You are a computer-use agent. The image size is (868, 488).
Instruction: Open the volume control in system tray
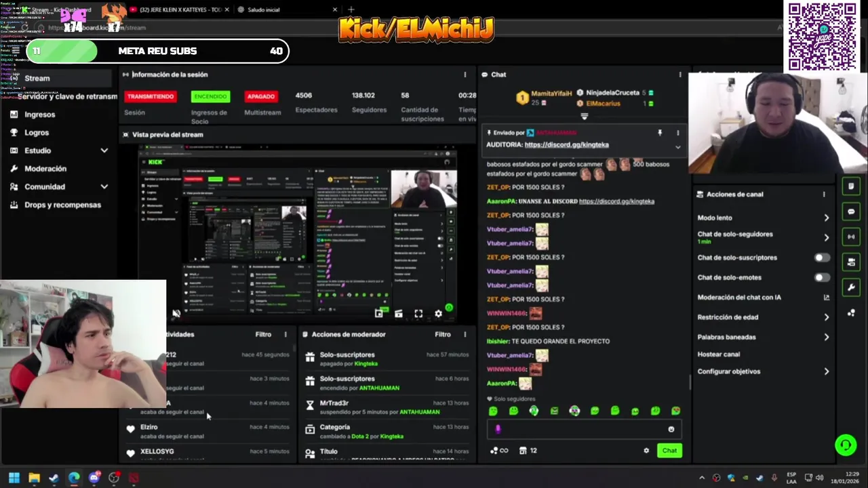[819, 478]
